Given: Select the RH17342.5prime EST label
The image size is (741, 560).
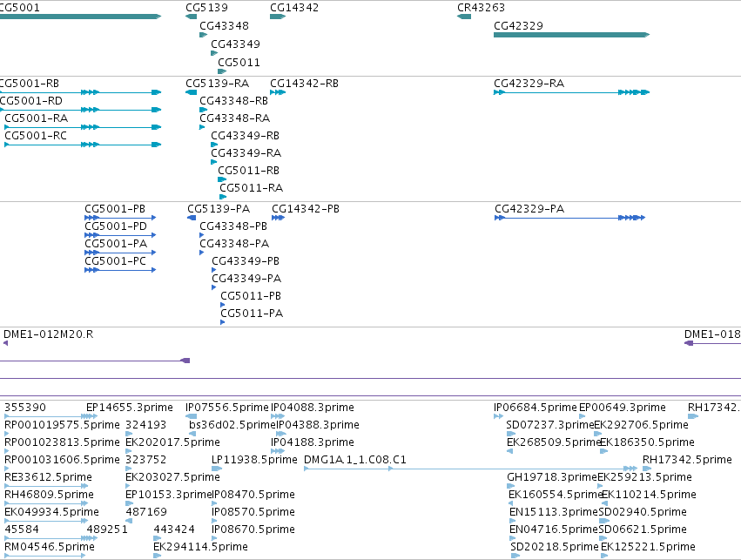Looking at the screenshot, I should click(687, 460).
